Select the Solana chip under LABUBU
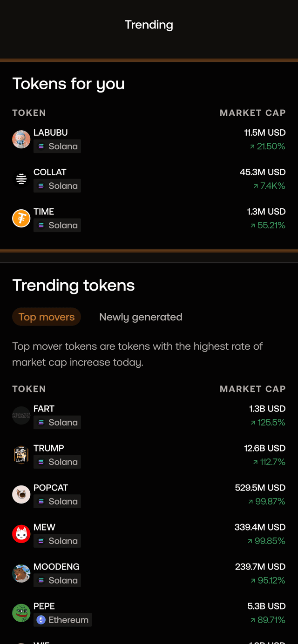Viewport: 298px width, 644px height. (57, 146)
